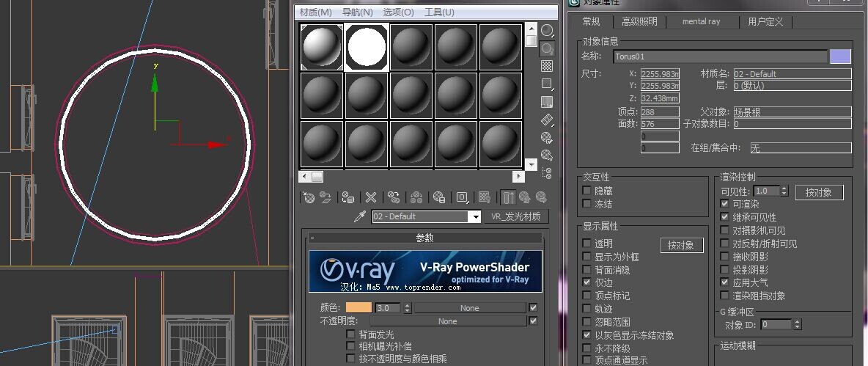The height and width of the screenshot is (366, 868).
Task: Enable 背面消隐 checkbox
Action: pyautogui.click(x=586, y=270)
